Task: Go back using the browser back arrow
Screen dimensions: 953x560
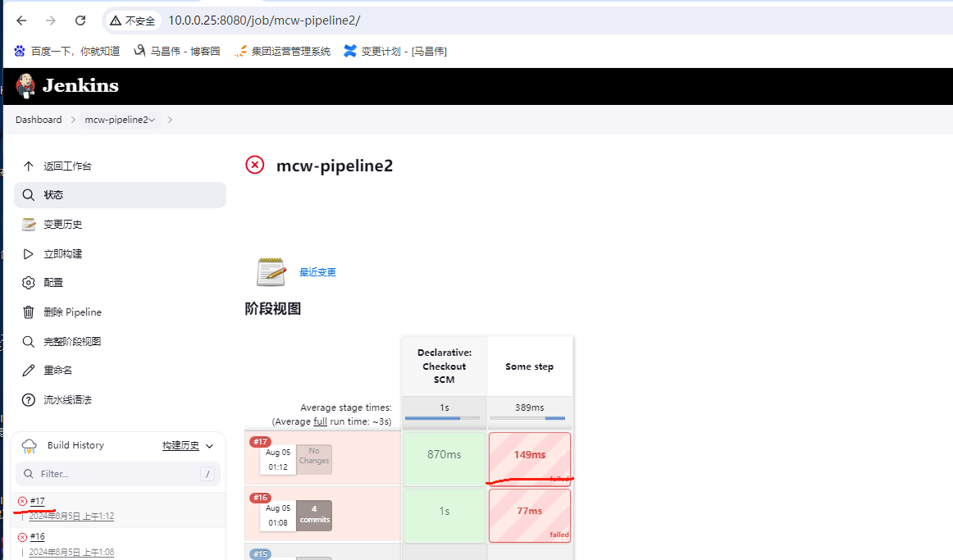Action: [22, 20]
